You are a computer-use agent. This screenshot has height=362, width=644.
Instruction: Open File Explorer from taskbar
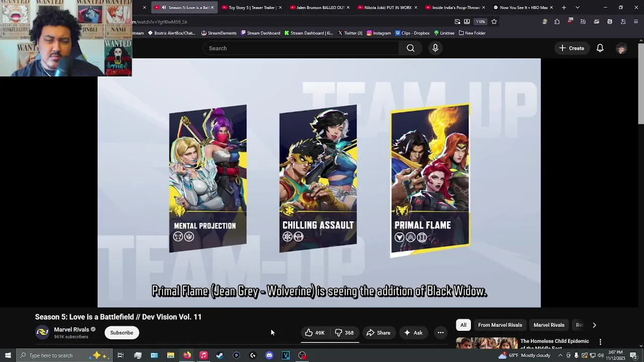171,355
